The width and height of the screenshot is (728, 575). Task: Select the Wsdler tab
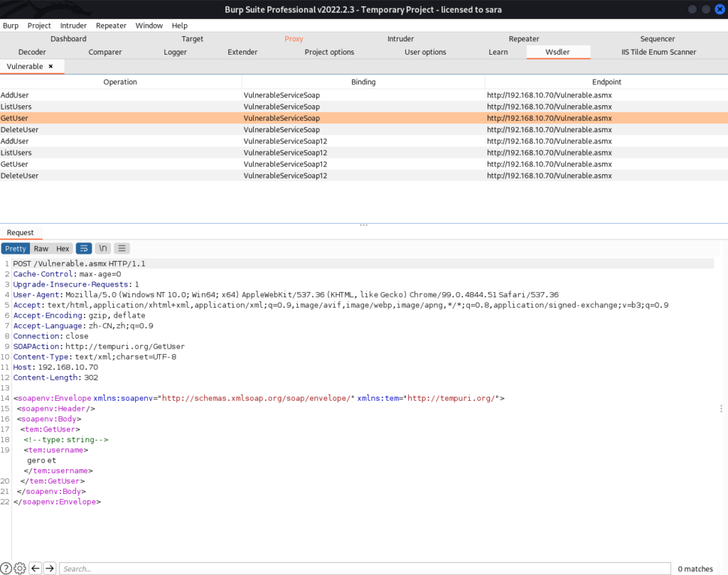click(557, 52)
